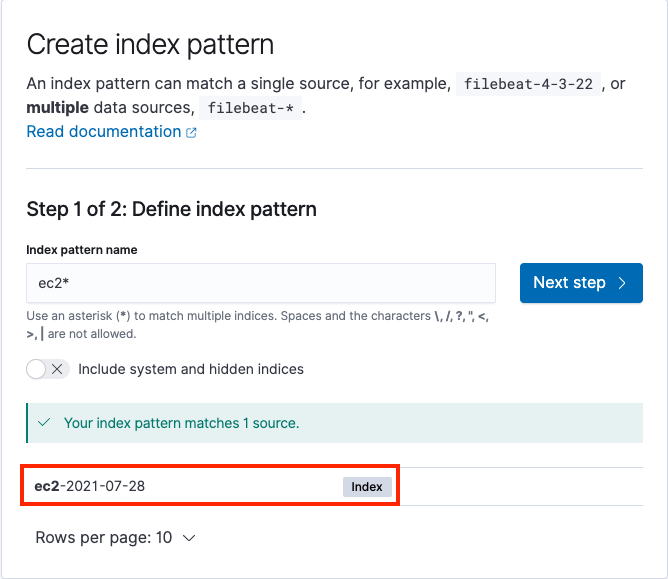Click the 'Step 1 of 2' section title

[171, 209]
